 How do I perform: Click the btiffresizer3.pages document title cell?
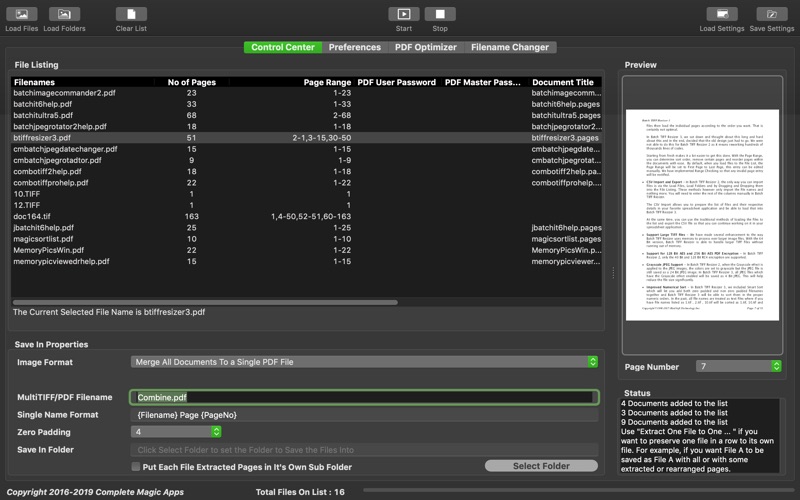(565, 138)
